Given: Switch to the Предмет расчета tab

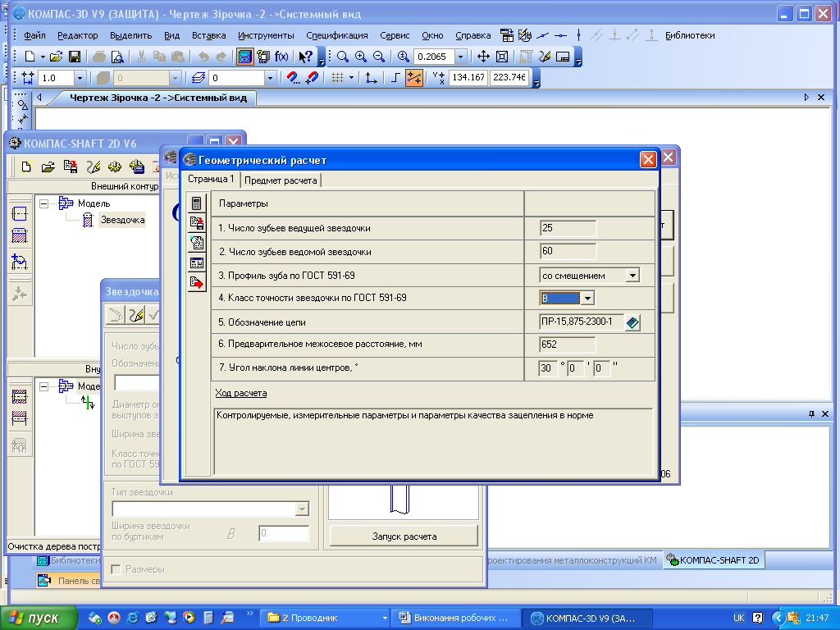Looking at the screenshot, I should [281, 180].
